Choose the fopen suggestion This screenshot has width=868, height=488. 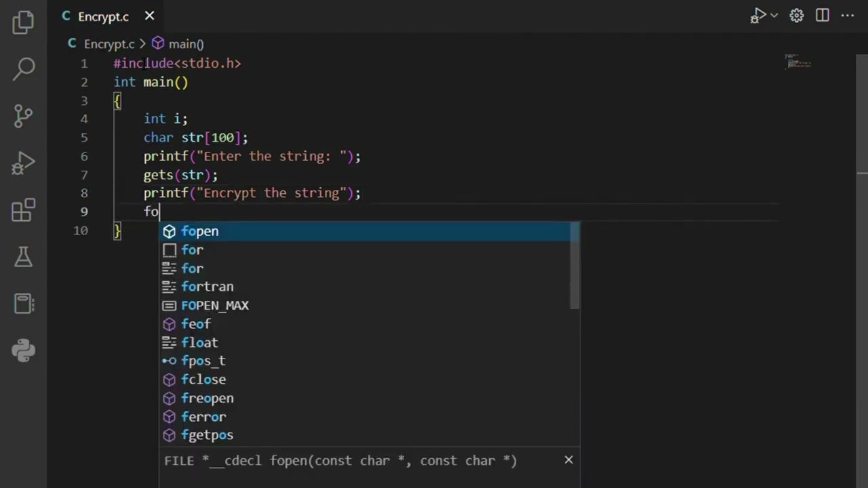coord(370,232)
